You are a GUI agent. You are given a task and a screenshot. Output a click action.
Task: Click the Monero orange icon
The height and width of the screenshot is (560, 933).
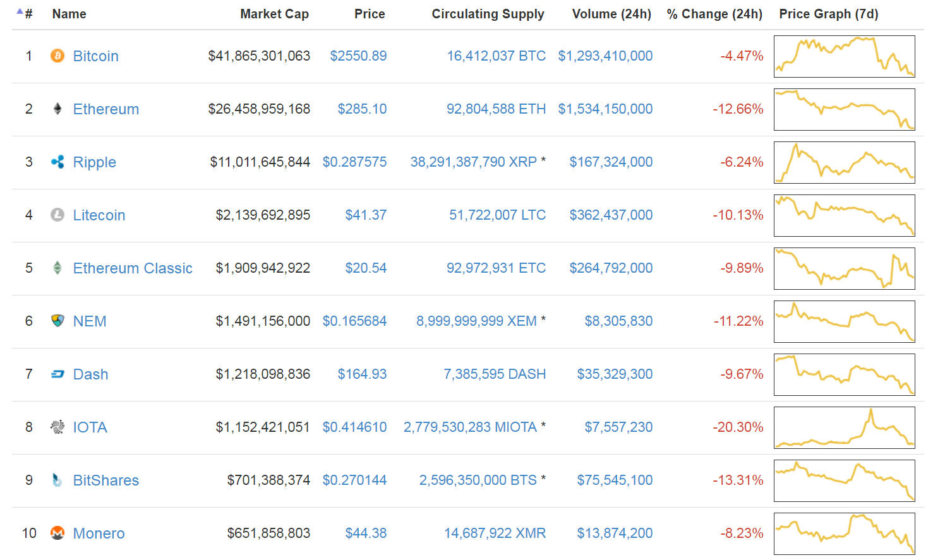[x=57, y=533]
